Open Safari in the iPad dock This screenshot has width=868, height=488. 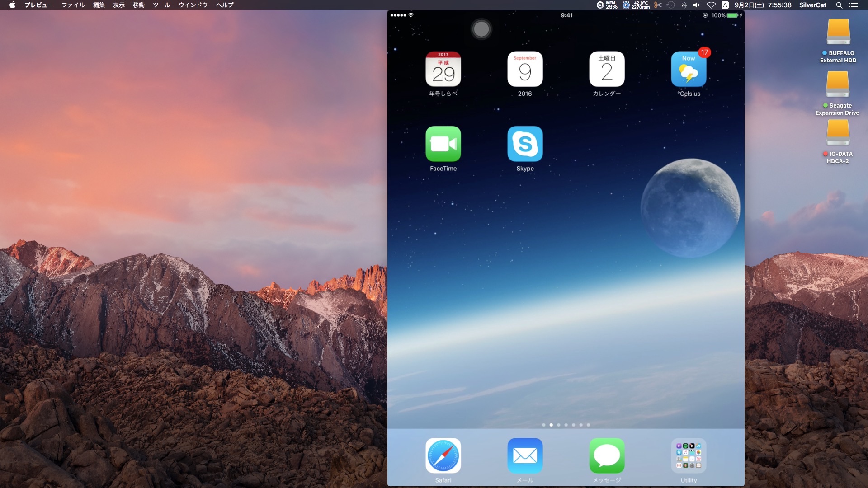(x=443, y=455)
